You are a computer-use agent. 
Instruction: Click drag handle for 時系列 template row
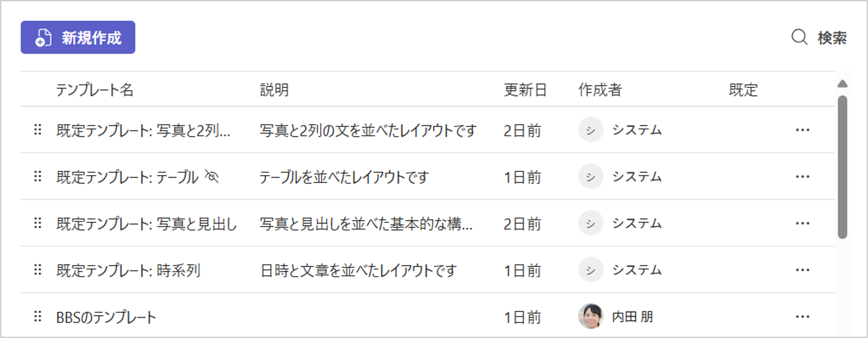38,270
